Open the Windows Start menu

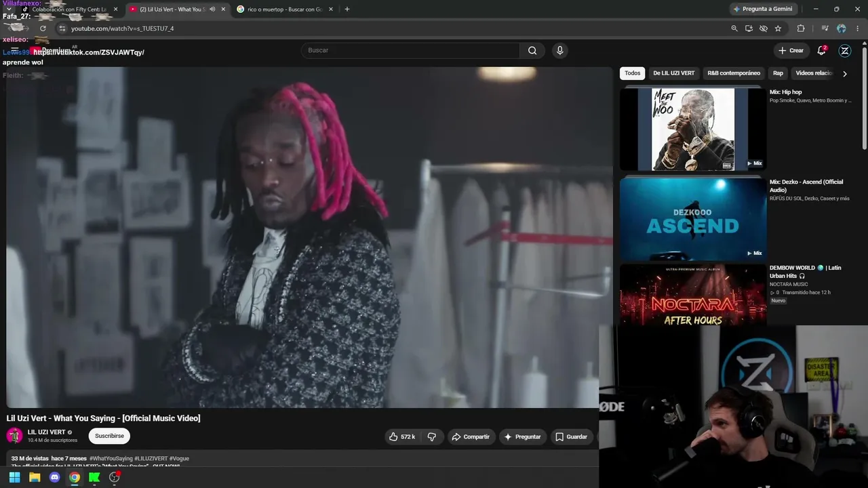14,477
